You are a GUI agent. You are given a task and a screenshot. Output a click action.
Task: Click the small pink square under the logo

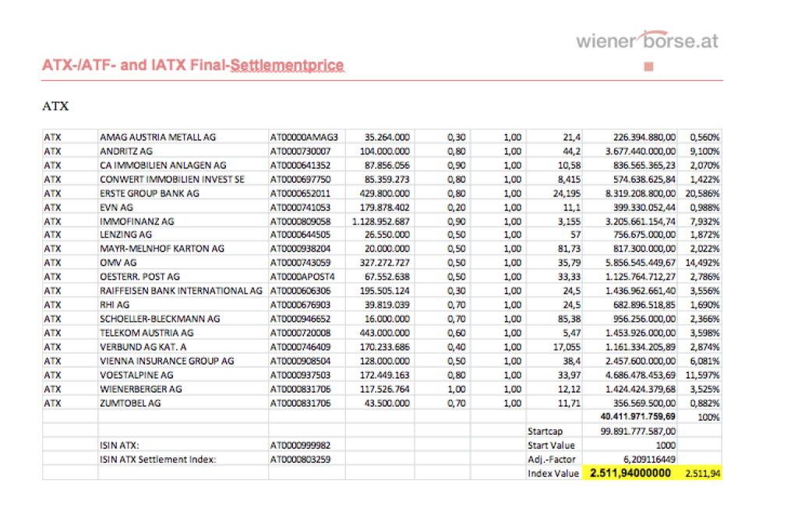648,68
